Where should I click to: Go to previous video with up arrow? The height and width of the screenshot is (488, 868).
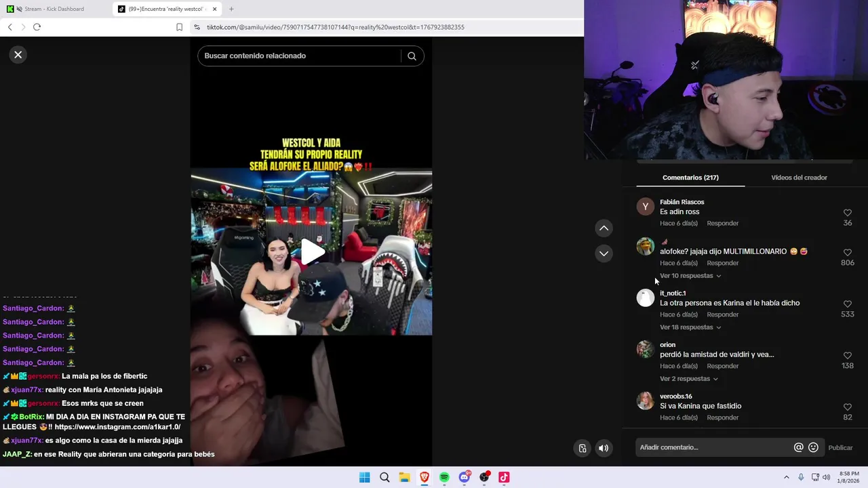[x=604, y=228]
